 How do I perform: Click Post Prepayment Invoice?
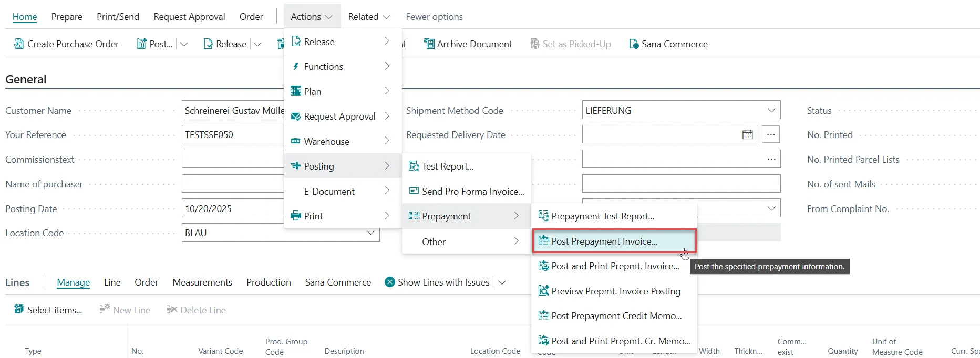604,241
